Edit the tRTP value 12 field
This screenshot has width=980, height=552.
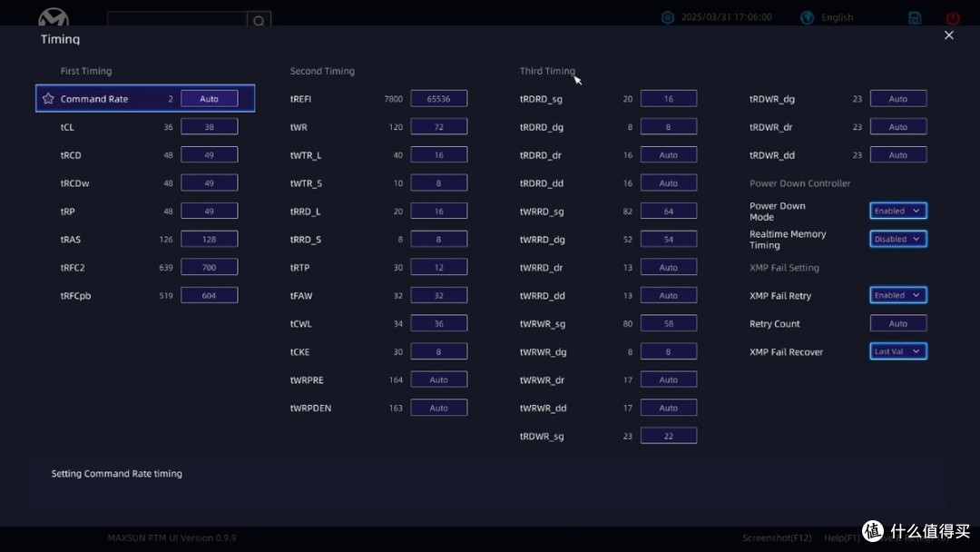(439, 268)
